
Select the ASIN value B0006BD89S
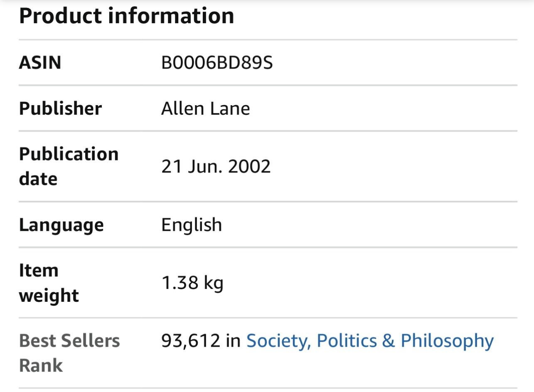[217, 63]
